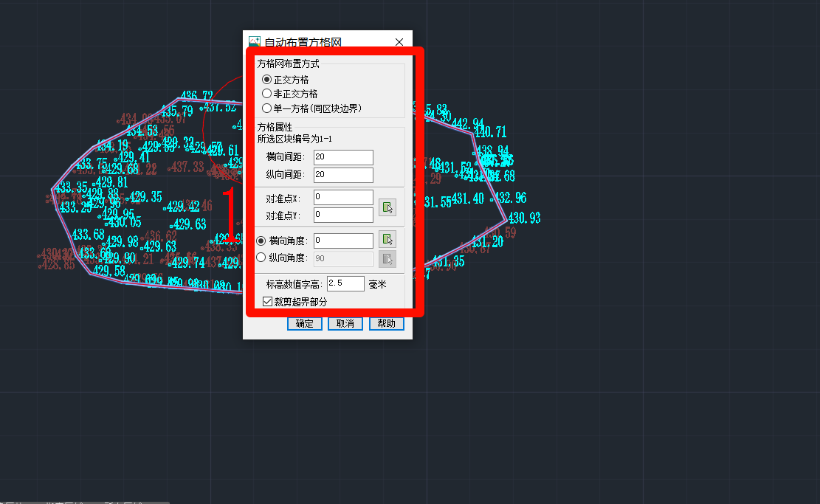820x504 pixels.
Task: Click the 对准点X input field
Action: tap(343, 197)
